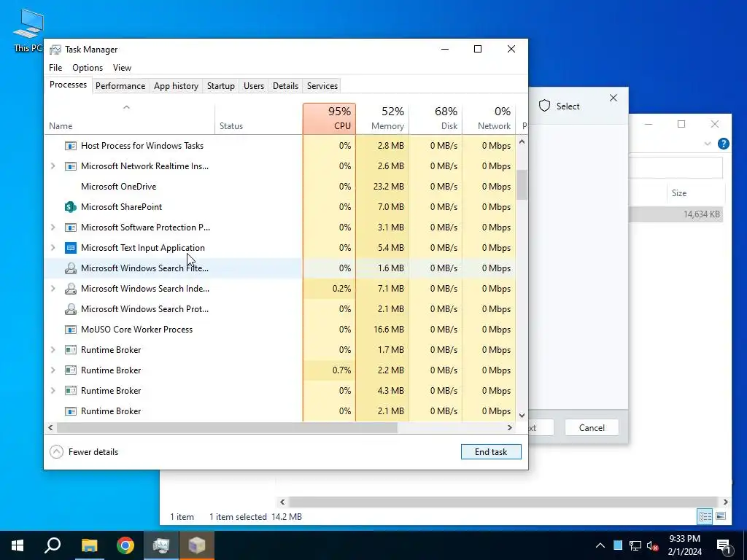
Task: Switch Explorer to details view
Action: 705,516
